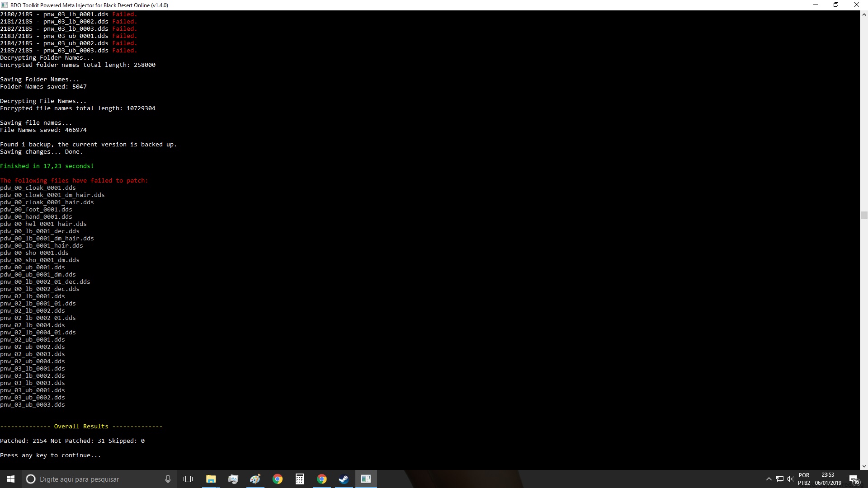Open Action Center notifications

[854, 479]
